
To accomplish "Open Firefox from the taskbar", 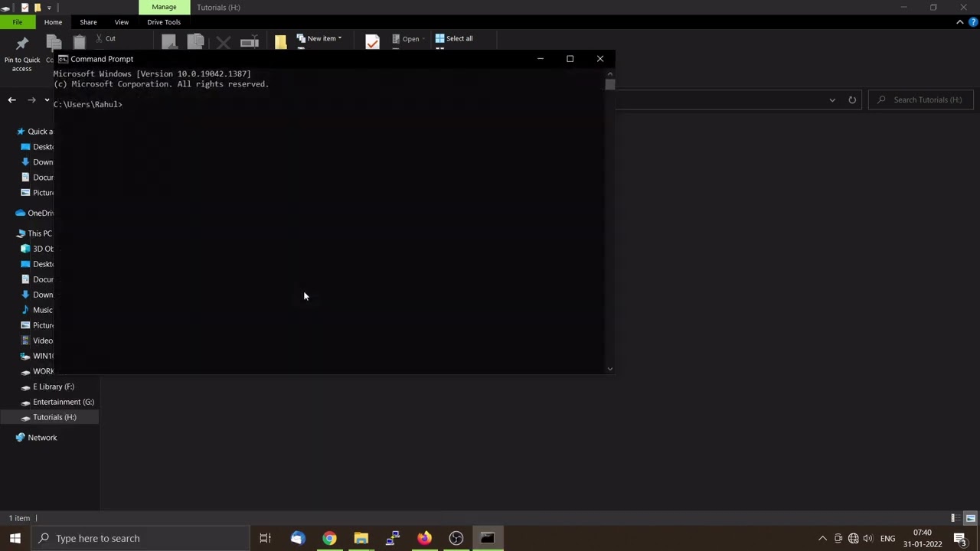I will 424,538.
